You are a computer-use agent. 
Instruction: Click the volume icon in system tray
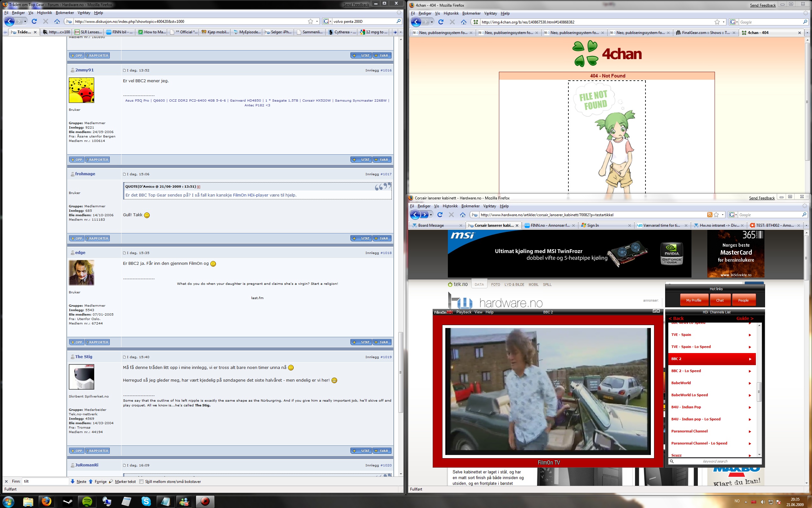pyautogui.click(x=763, y=502)
